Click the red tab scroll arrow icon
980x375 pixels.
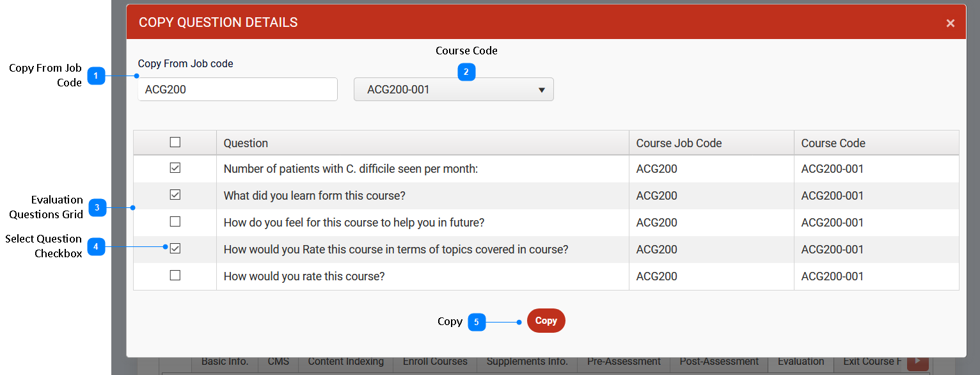[x=918, y=362]
